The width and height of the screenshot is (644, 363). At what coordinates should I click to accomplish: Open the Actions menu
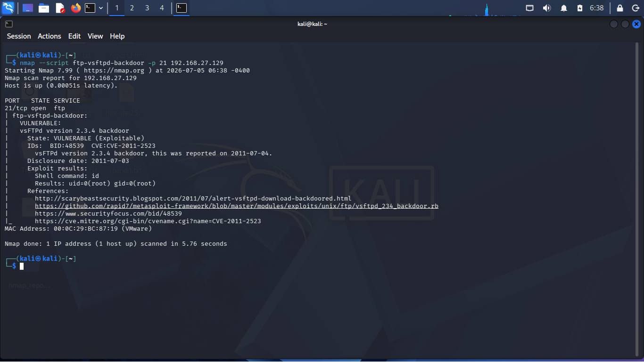50,36
